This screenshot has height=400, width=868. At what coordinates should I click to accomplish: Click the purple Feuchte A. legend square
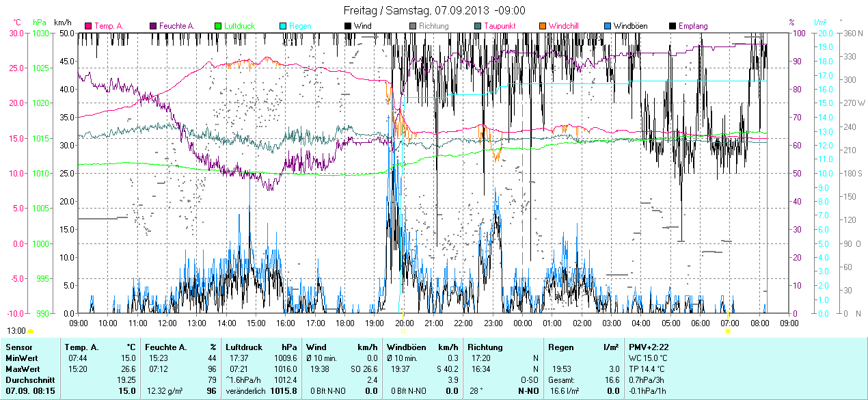[x=154, y=26]
